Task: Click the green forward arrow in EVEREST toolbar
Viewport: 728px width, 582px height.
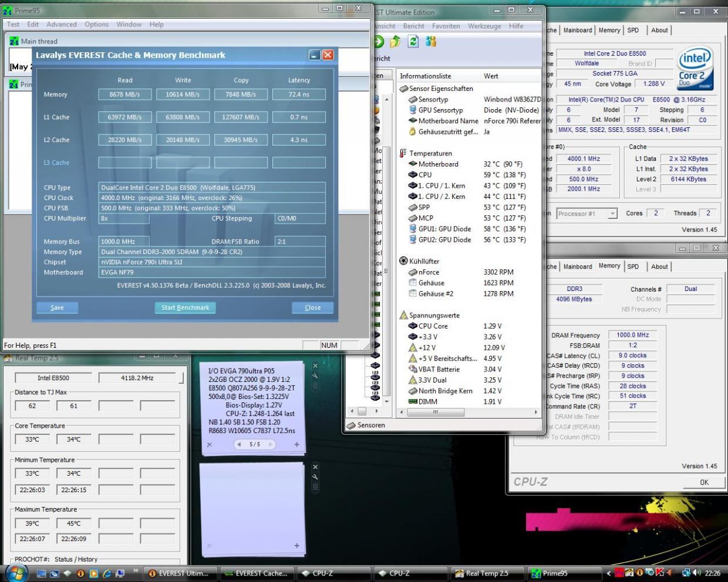Action: (379, 41)
